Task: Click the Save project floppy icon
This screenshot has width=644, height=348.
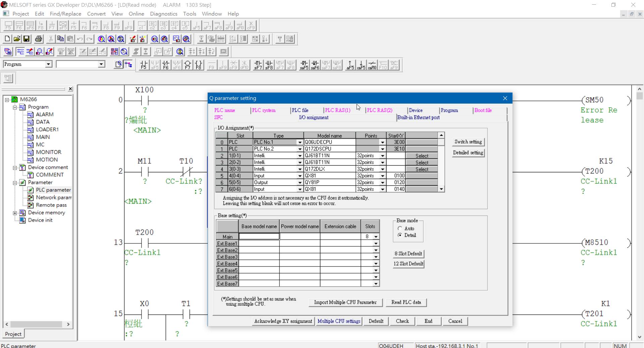Action: (26, 39)
